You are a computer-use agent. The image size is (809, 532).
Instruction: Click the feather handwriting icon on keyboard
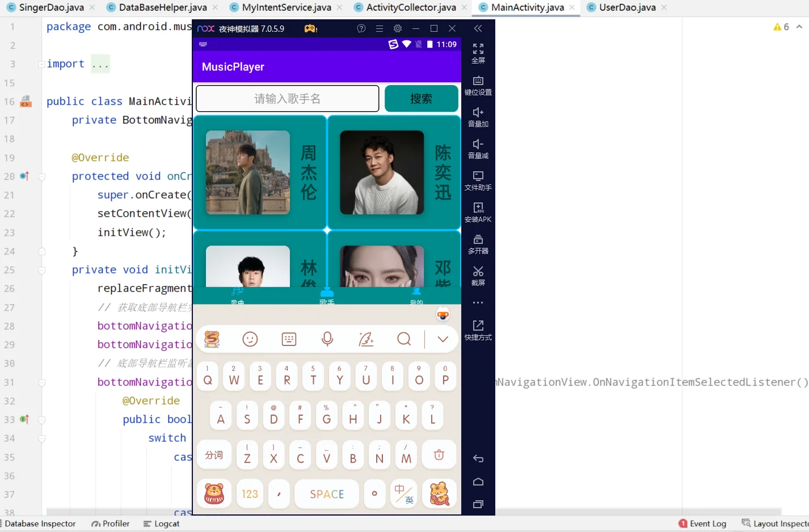pyautogui.click(x=366, y=339)
